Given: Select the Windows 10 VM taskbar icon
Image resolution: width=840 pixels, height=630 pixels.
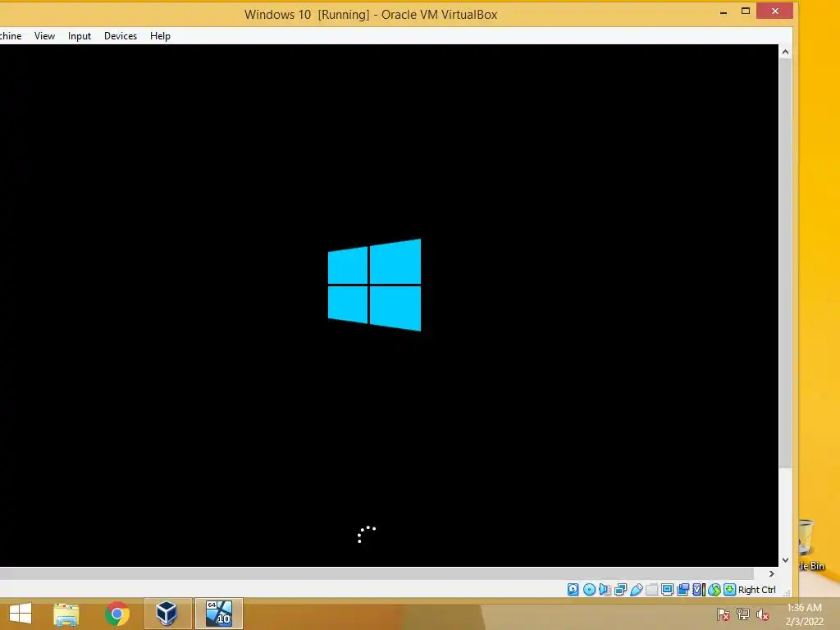Looking at the screenshot, I should (219, 614).
